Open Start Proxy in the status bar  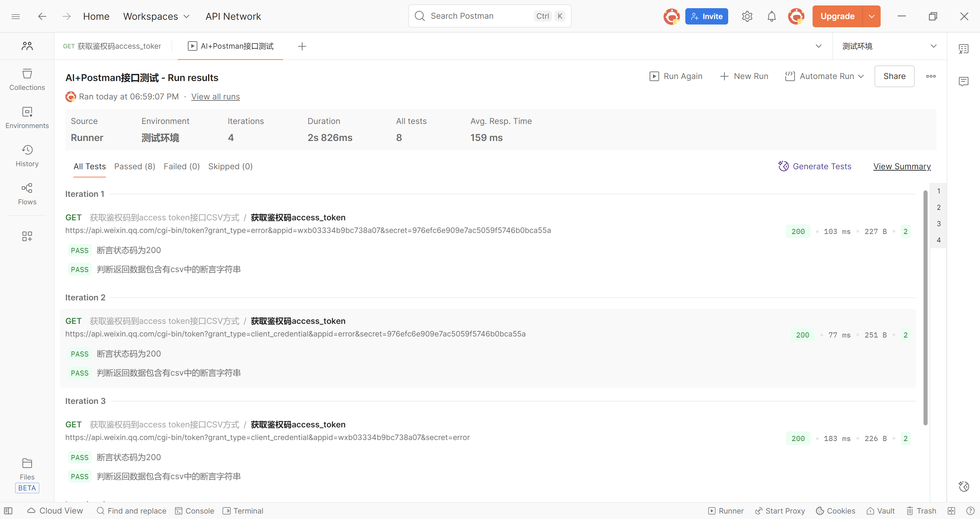click(780, 511)
